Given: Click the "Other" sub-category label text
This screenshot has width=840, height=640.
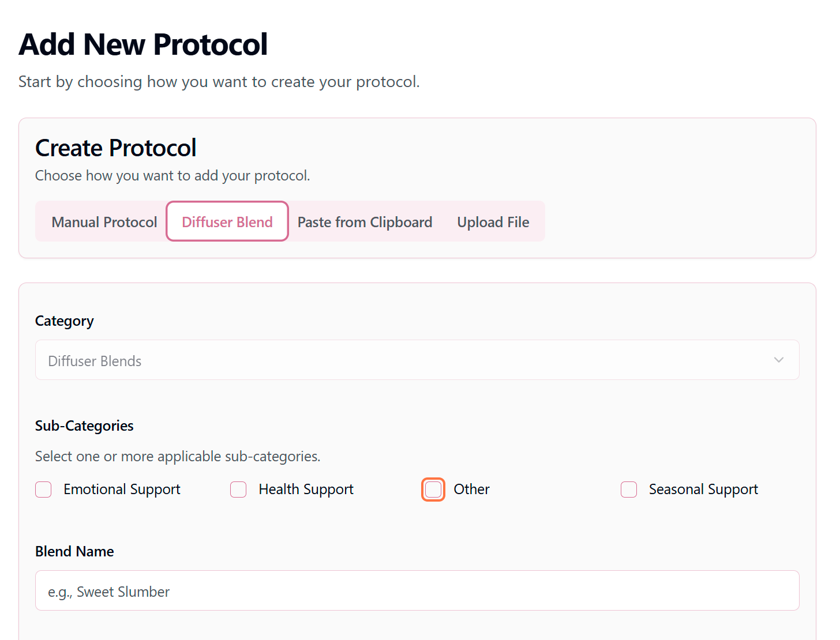Looking at the screenshot, I should (x=471, y=490).
